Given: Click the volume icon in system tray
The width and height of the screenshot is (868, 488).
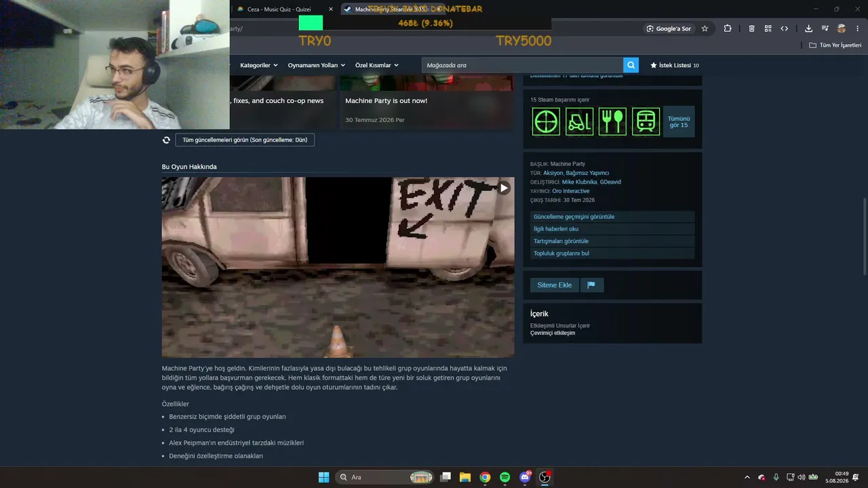Looking at the screenshot, I should (x=802, y=477).
